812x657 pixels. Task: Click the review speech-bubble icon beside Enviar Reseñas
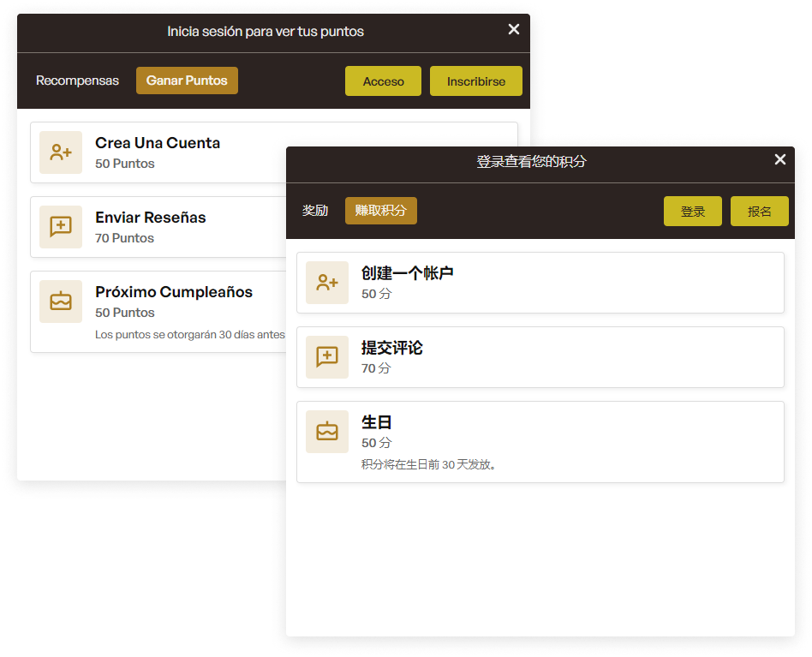(60, 225)
